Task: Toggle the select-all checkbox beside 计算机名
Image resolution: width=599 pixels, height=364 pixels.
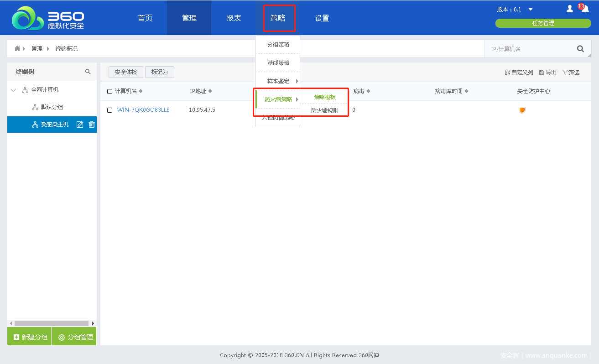Action: (109, 92)
